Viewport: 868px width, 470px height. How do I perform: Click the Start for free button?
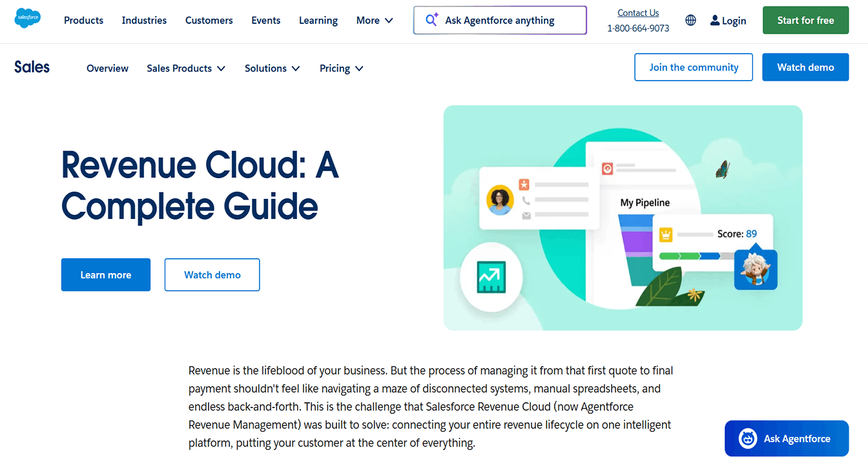pyautogui.click(x=805, y=20)
